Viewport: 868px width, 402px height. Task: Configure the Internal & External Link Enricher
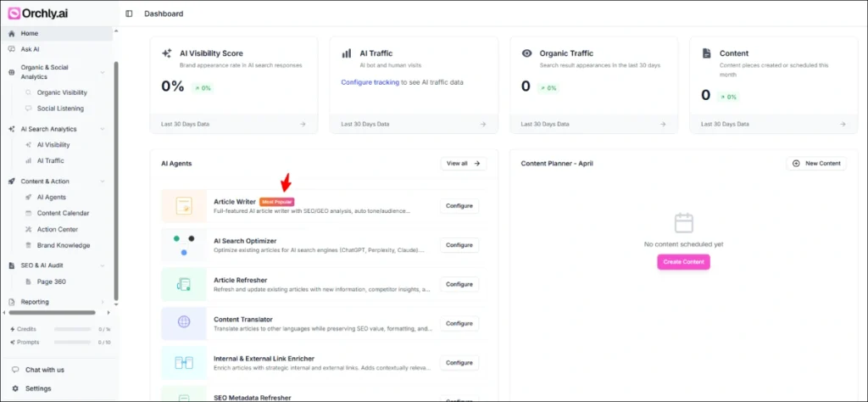click(459, 363)
